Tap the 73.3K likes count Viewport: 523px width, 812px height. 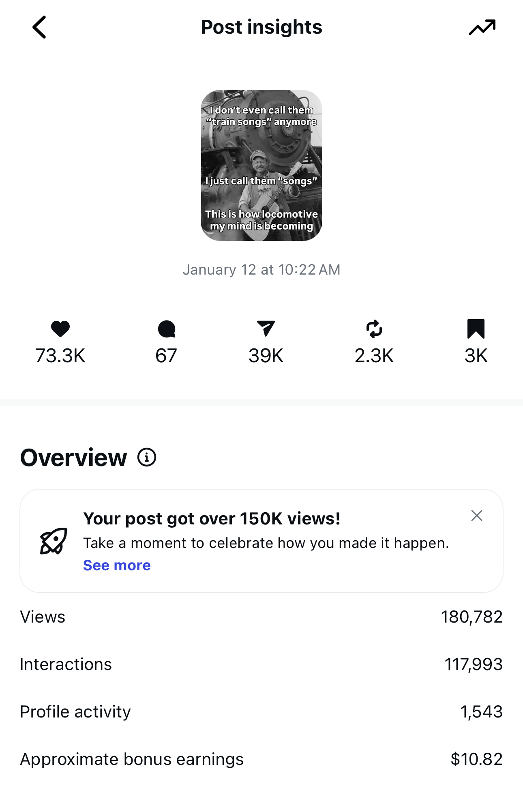[60, 356]
